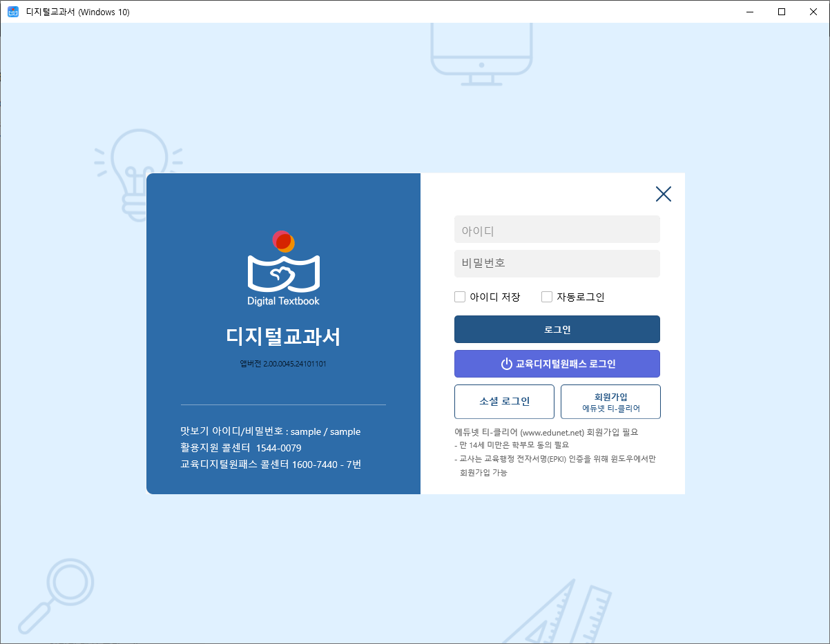Click the 활용지원 콜센터 1544-0079 text
The image size is (830, 644).
click(241, 448)
